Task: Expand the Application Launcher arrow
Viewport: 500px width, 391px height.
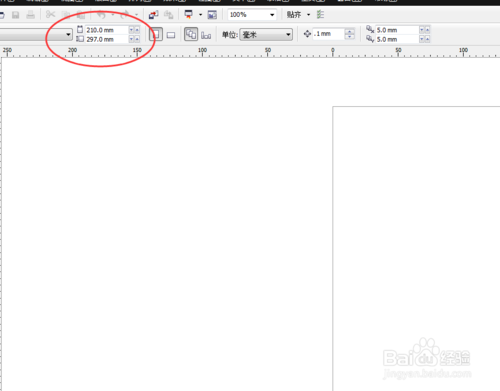Action: pos(200,15)
